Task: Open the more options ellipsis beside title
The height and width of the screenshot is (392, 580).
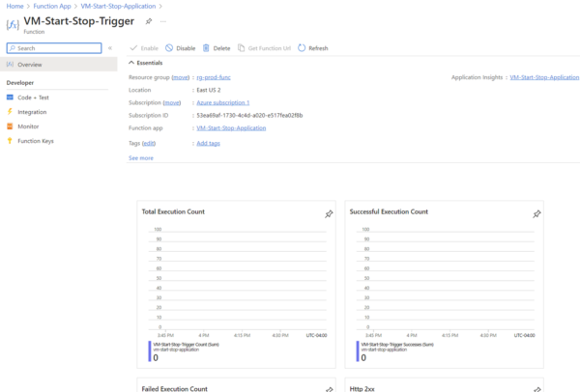Action: [163, 21]
